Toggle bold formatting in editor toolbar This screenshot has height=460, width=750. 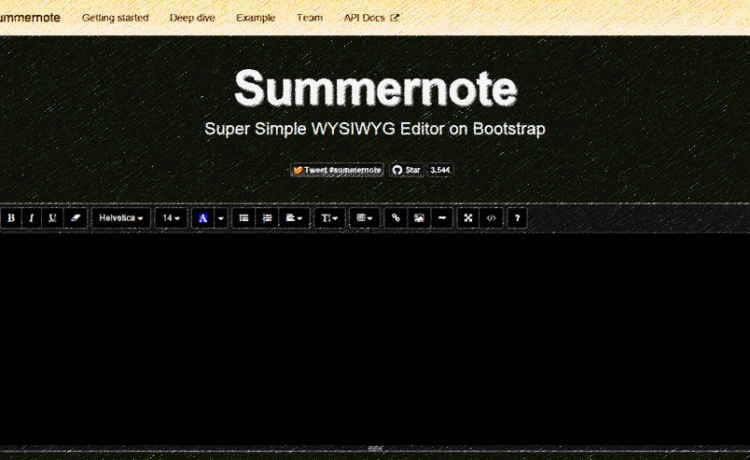pyautogui.click(x=11, y=218)
